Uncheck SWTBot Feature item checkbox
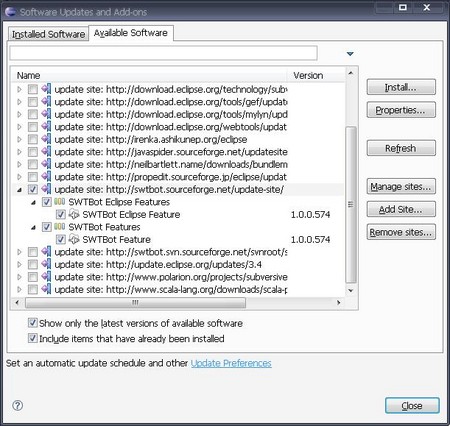Screen dimensions: 450x426 click(60, 239)
